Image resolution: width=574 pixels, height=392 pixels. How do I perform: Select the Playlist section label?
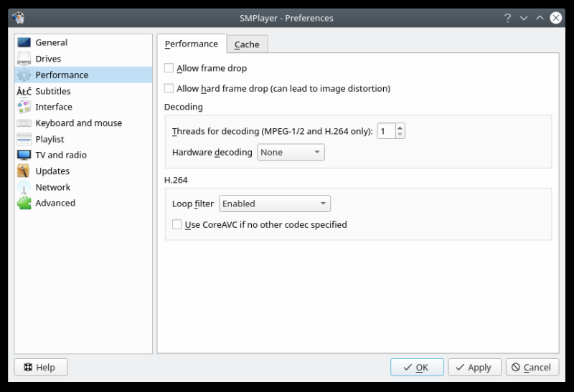(x=50, y=139)
